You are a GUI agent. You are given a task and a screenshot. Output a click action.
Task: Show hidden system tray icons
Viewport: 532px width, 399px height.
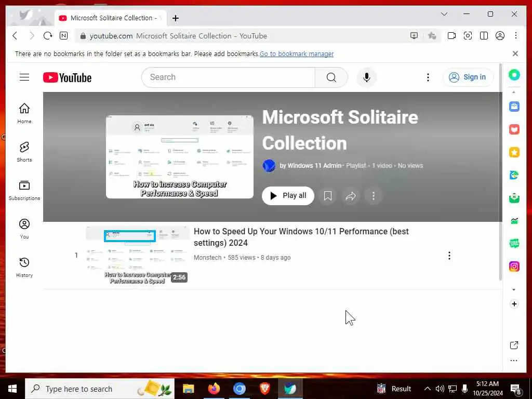pos(428,389)
